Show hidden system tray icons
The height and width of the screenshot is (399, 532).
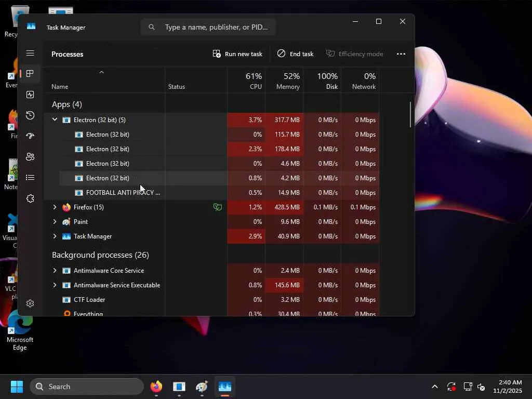point(435,387)
